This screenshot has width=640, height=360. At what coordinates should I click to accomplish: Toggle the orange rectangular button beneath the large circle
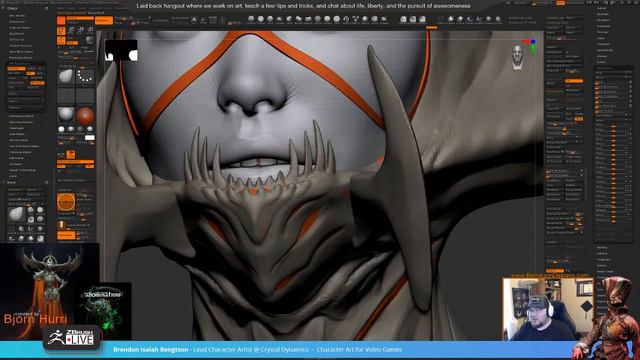click(66, 236)
